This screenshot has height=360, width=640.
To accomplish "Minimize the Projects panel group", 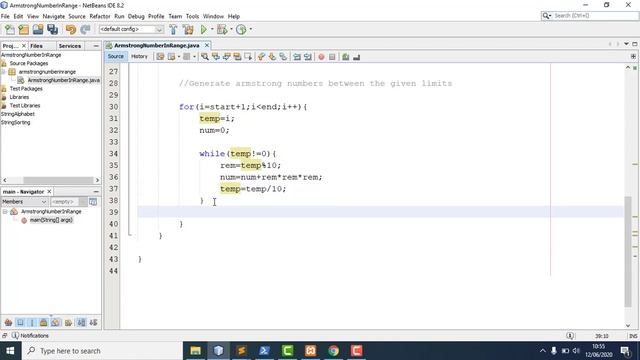I will 96,46.
